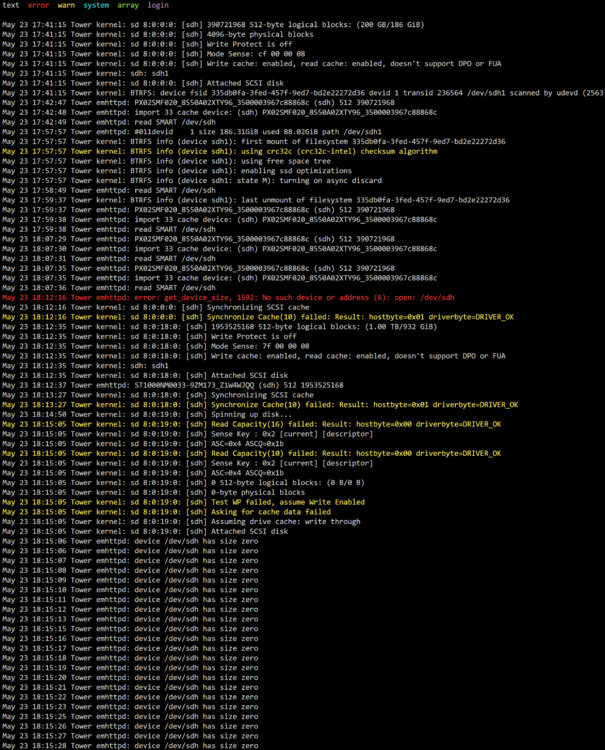Select the 18:07:29 PX02SMF020 emhttpd line

198,239
